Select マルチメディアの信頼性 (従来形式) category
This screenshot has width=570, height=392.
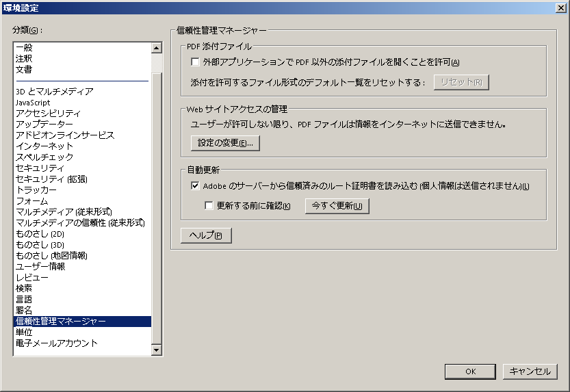[x=83, y=223]
